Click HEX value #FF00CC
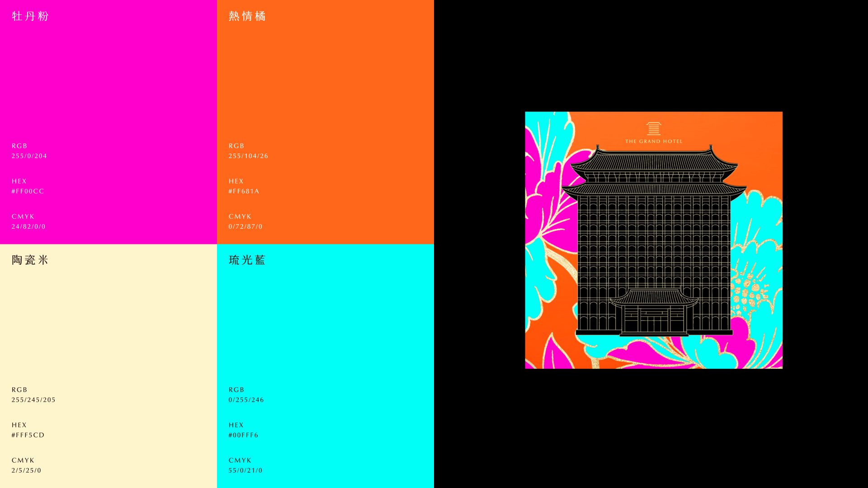The height and width of the screenshot is (488, 868). [28, 191]
